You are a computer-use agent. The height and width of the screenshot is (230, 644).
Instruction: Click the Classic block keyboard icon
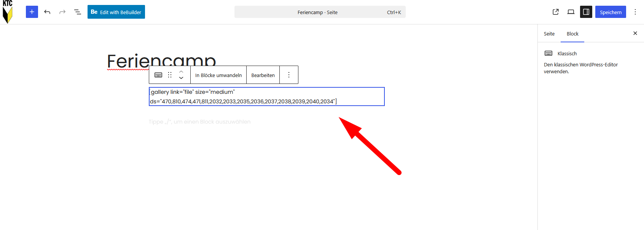[x=158, y=75]
